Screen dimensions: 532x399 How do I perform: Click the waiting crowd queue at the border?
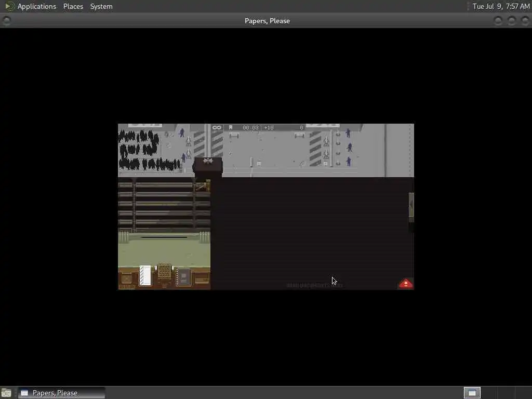pyautogui.click(x=149, y=150)
